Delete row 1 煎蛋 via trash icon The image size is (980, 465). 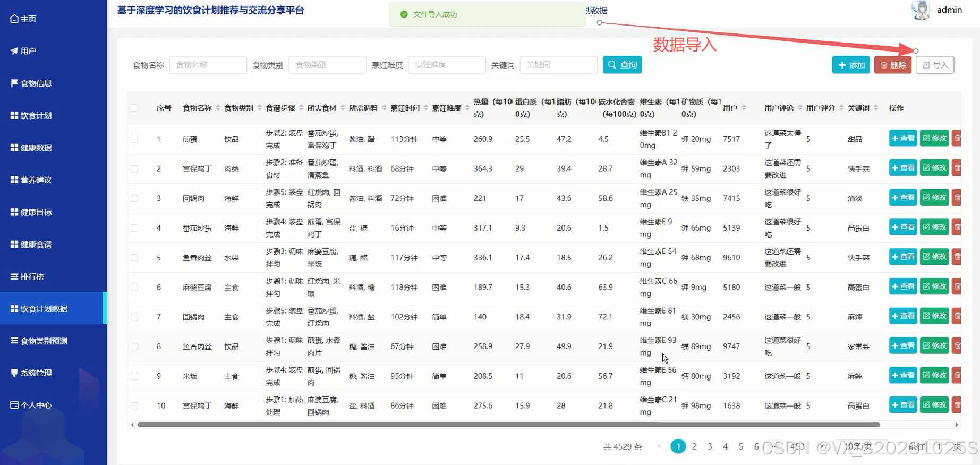[957, 138]
